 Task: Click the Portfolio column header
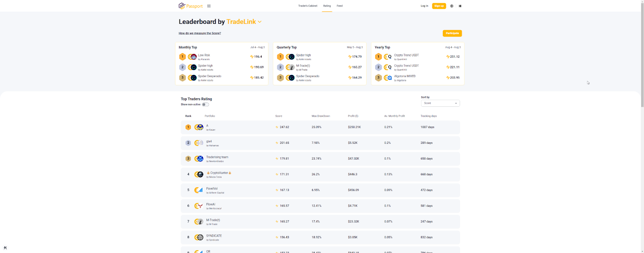point(210,116)
